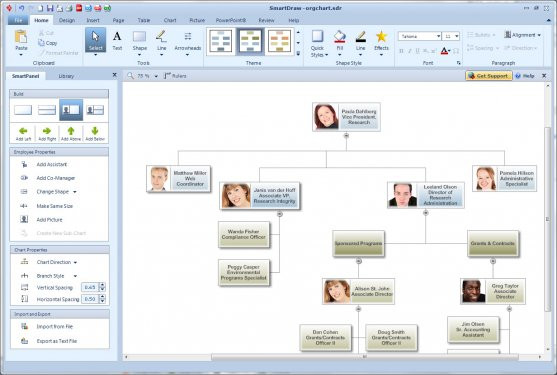Open the Library panel tab
Viewport: 557px width, 375px height.
tap(66, 76)
